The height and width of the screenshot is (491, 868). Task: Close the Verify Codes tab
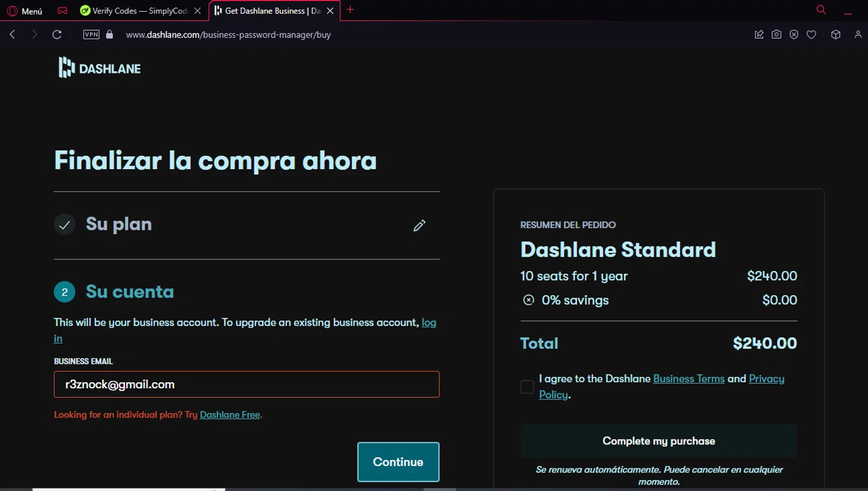197,10
